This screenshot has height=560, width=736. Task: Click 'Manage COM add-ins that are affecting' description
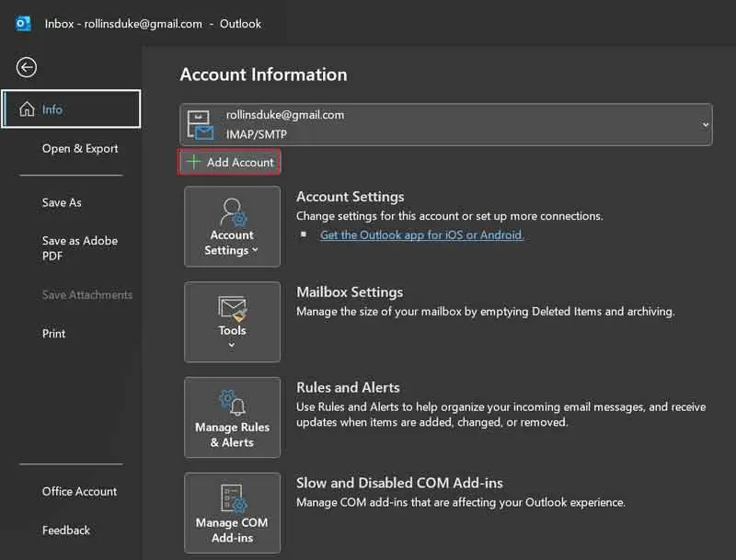click(x=461, y=502)
